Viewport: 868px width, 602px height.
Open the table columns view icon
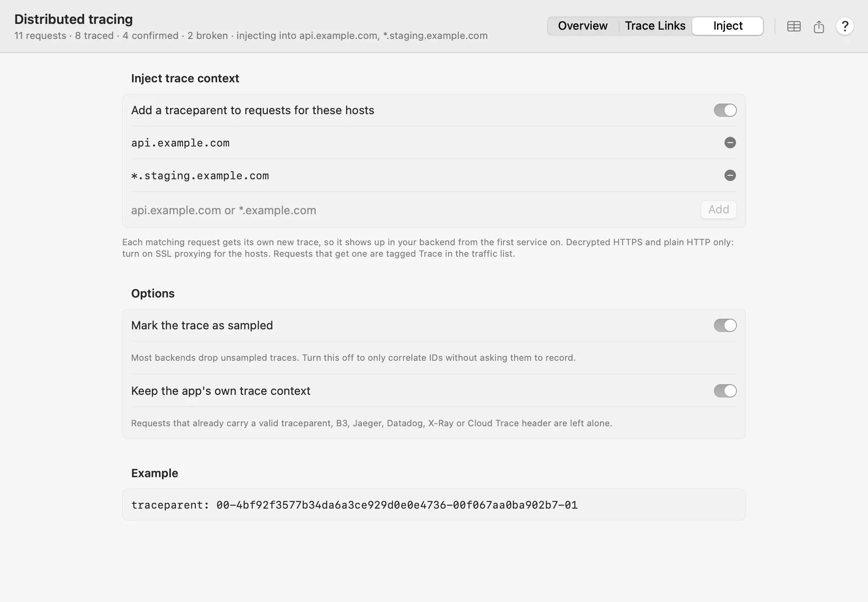click(794, 27)
